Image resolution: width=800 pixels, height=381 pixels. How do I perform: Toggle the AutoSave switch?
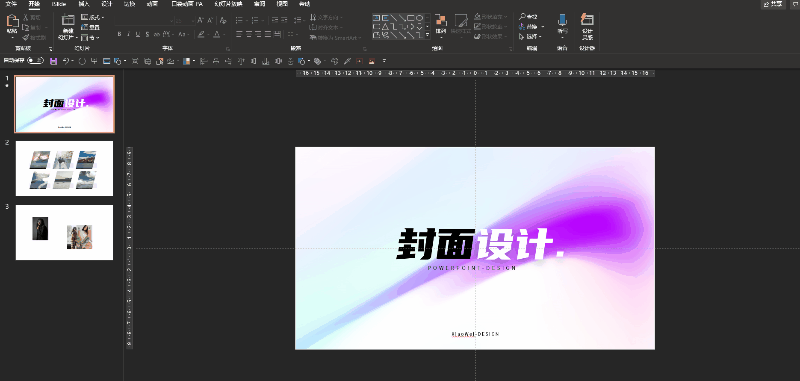pyautogui.click(x=35, y=61)
